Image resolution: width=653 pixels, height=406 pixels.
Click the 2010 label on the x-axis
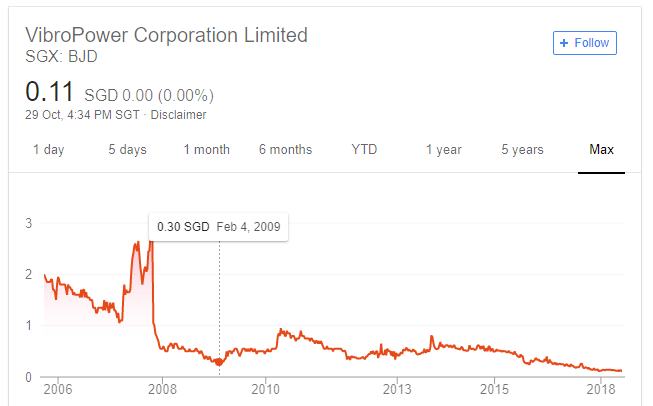click(264, 388)
